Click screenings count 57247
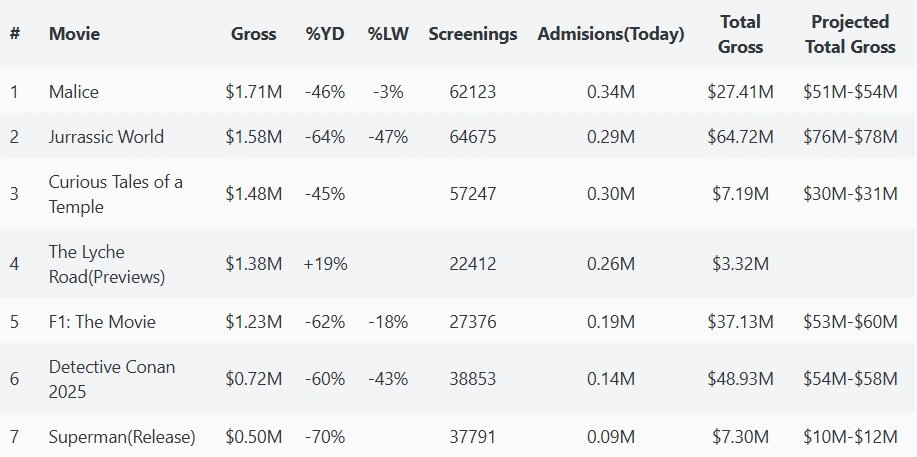Viewport: 917px width, 457px height. click(x=473, y=194)
